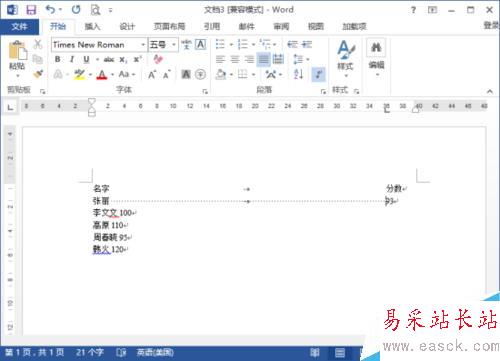This screenshot has width=500, height=361.
Task: Copy selection using the copy icon
Action: pyautogui.click(x=38, y=59)
